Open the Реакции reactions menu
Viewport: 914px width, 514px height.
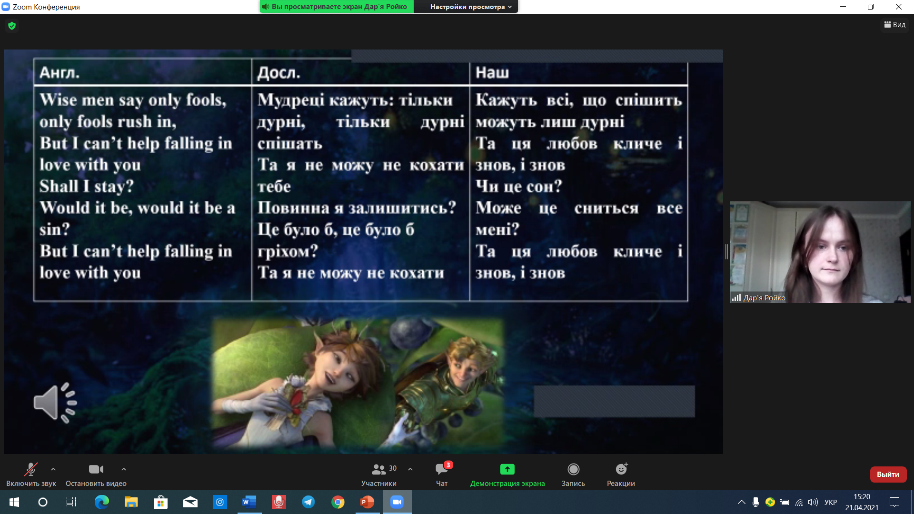tap(621, 469)
